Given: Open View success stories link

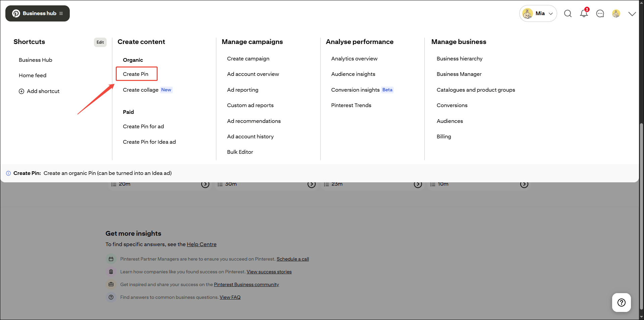Looking at the screenshot, I should coord(269,272).
